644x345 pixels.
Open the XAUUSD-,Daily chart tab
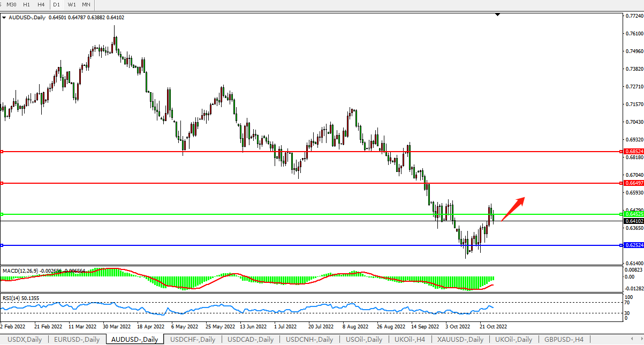tap(460, 339)
